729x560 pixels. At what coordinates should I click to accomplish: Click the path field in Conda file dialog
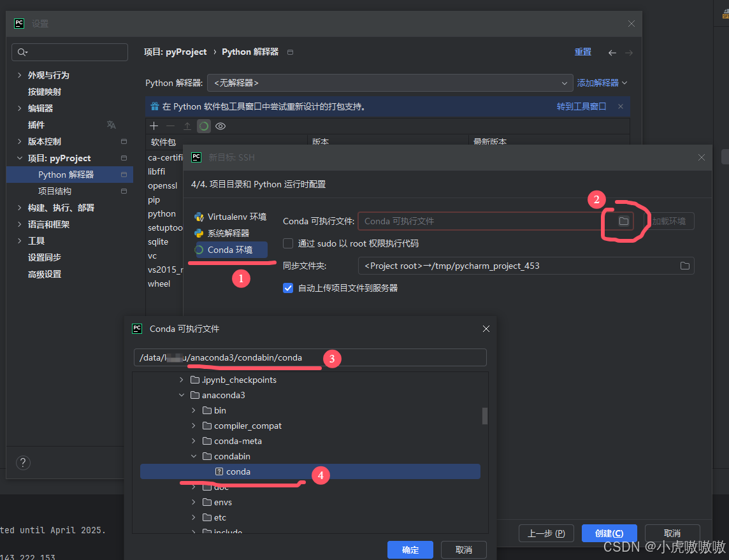pos(310,357)
